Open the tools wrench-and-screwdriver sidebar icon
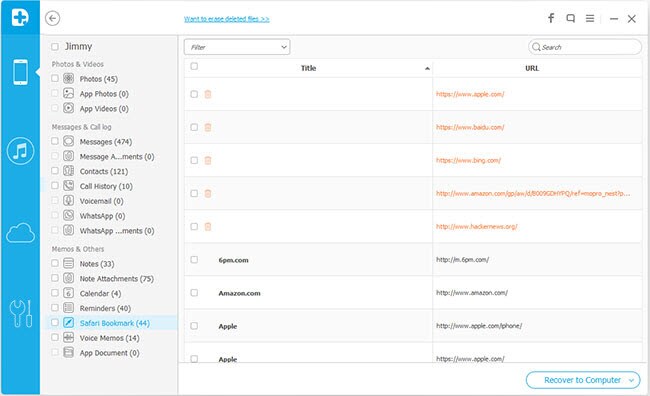 (20, 313)
